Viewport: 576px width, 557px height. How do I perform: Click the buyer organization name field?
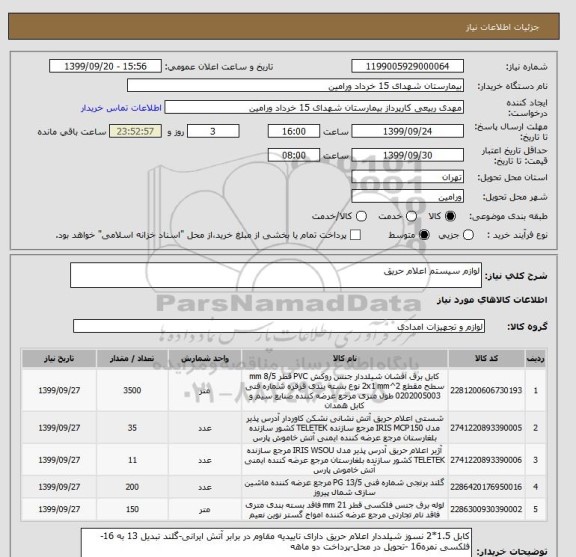[295, 86]
